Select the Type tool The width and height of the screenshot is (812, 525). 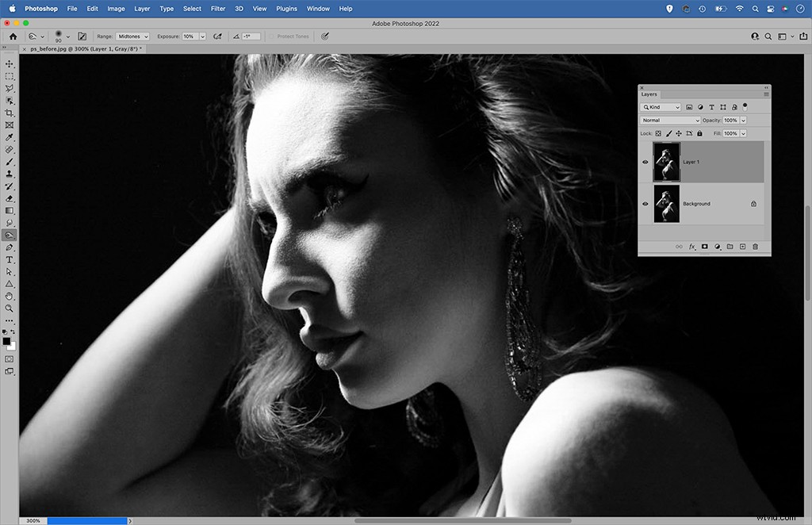coord(10,259)
